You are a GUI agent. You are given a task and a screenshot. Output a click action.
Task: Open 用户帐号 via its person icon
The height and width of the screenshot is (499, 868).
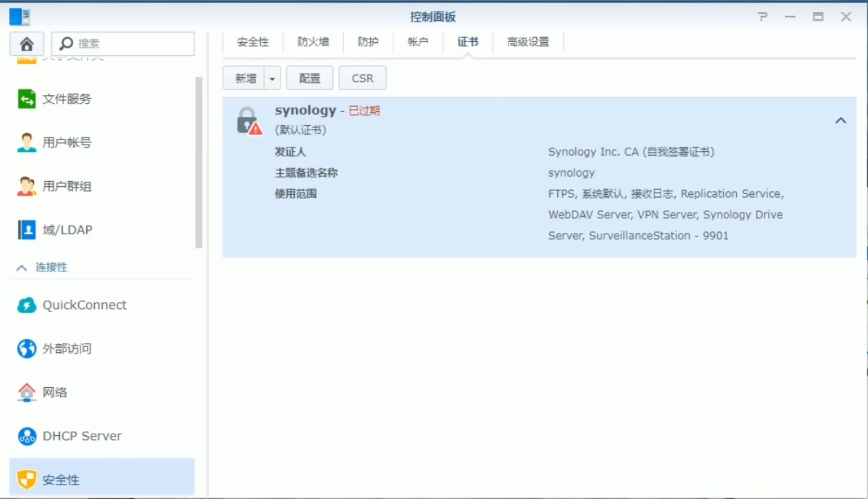click(x=26, y=142)
